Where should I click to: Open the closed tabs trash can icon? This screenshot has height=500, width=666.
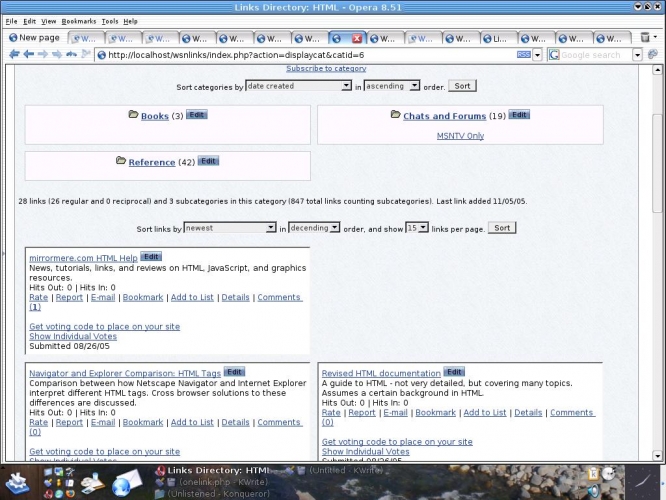click(x=646, y=38)
